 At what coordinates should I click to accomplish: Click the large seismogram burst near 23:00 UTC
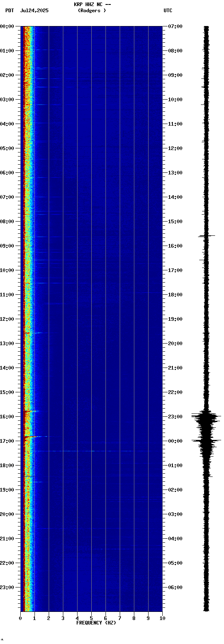(207, 418)
